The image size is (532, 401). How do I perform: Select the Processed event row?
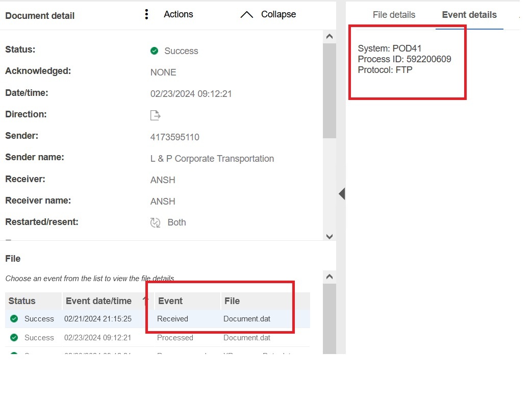click(x=175, y=338)
